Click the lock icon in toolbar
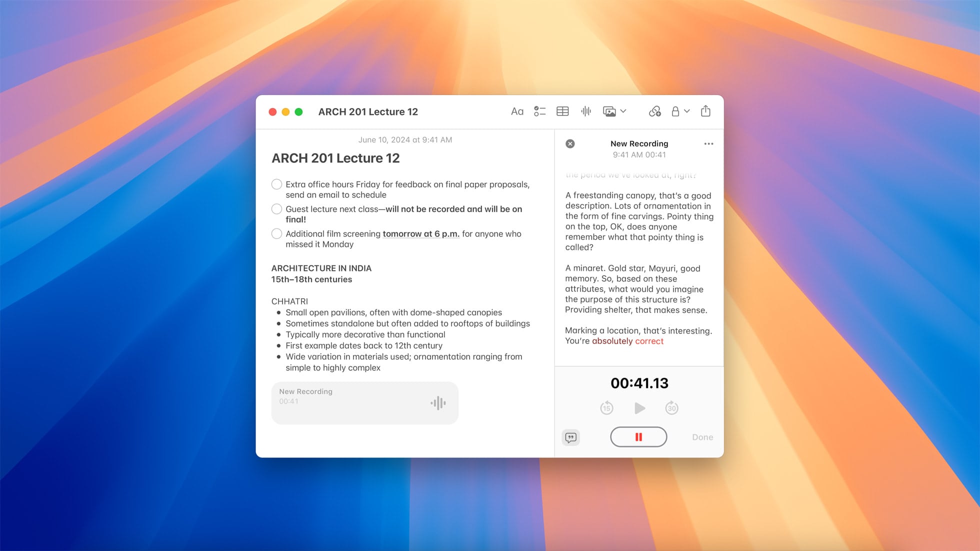Screen dimensions: 980x551 point(676,111)
